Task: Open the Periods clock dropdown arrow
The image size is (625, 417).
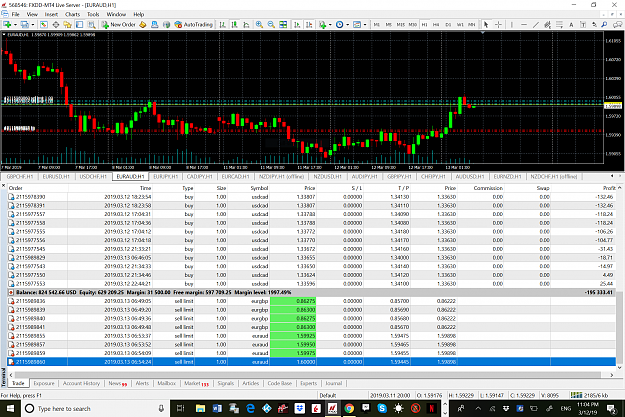Action: [x=348, y=25]
